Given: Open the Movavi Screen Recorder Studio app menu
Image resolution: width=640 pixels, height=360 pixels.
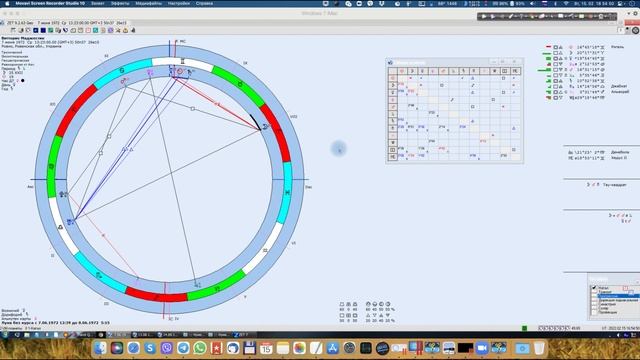Looking at the screenshot, I should [50, 3].
